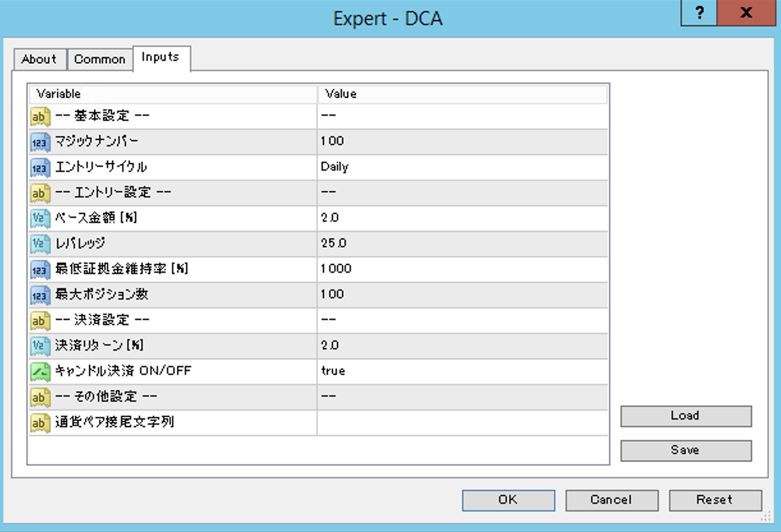Viewport: 781px width, 532px height.
Task: Click the icon beside エントリーサイクル
Action: [40, 167]
